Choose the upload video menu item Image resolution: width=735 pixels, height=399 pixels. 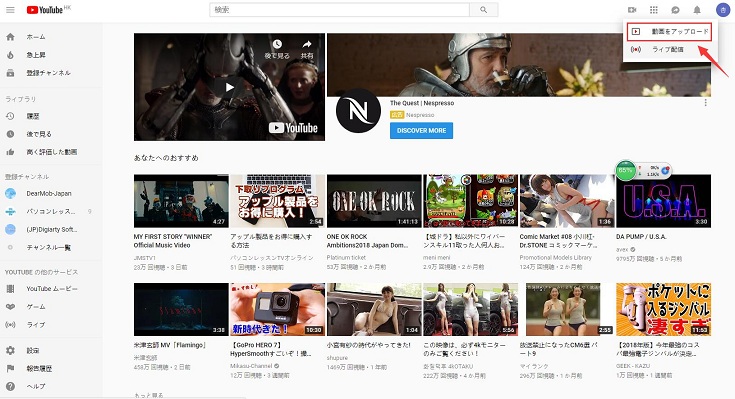coord(669,31)
